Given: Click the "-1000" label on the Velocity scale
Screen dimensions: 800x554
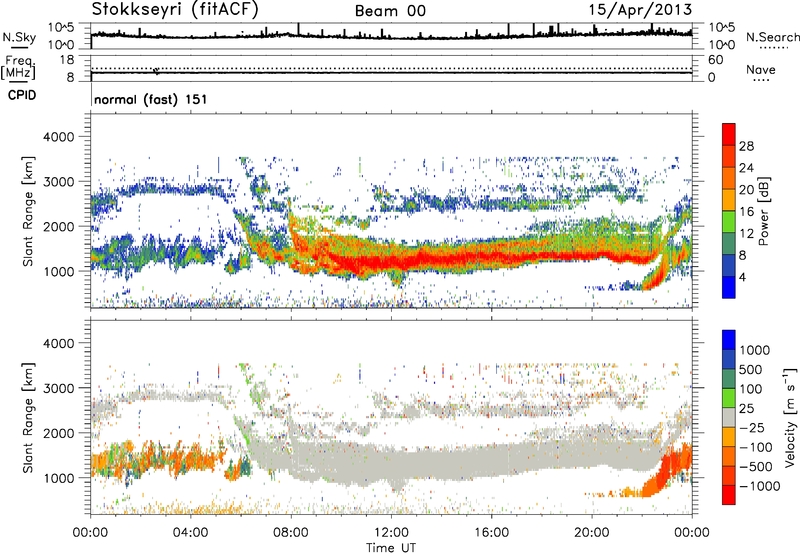Looking at the screenshot, I should coord(759,486).
